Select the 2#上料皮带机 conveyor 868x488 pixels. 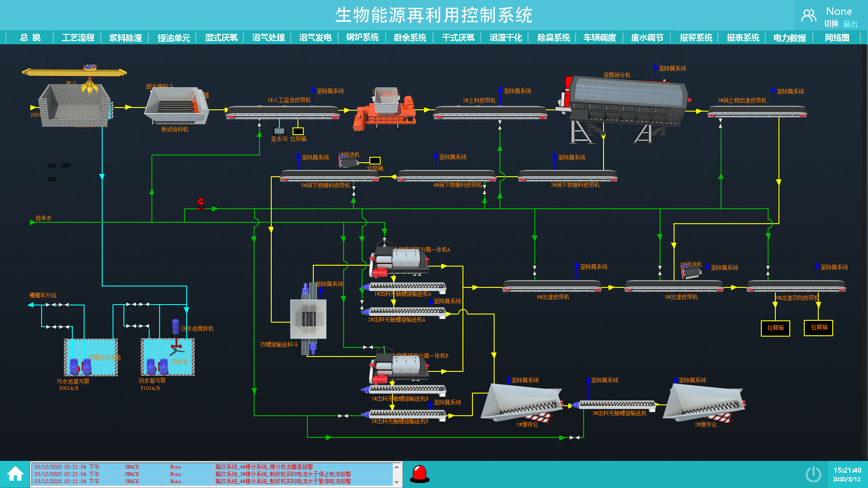(491, 113)
